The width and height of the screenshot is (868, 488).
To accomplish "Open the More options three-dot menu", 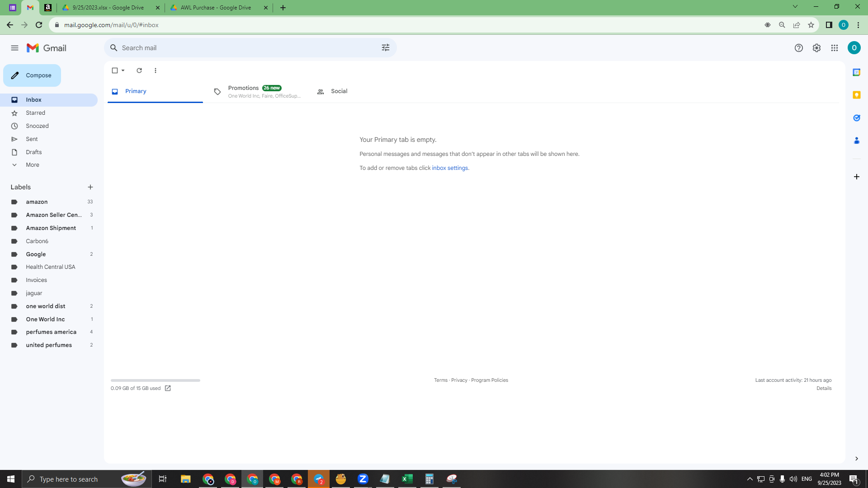I will 156,70.
